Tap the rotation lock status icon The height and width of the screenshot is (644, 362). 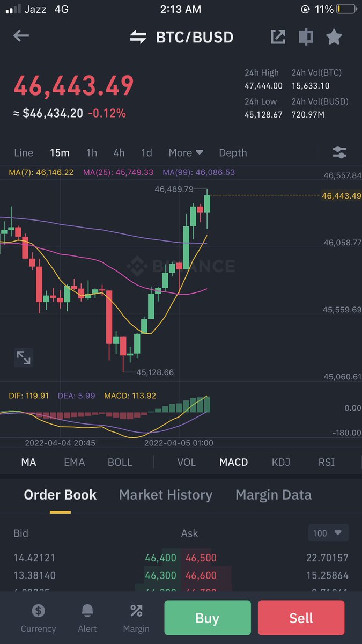point(305,9)
